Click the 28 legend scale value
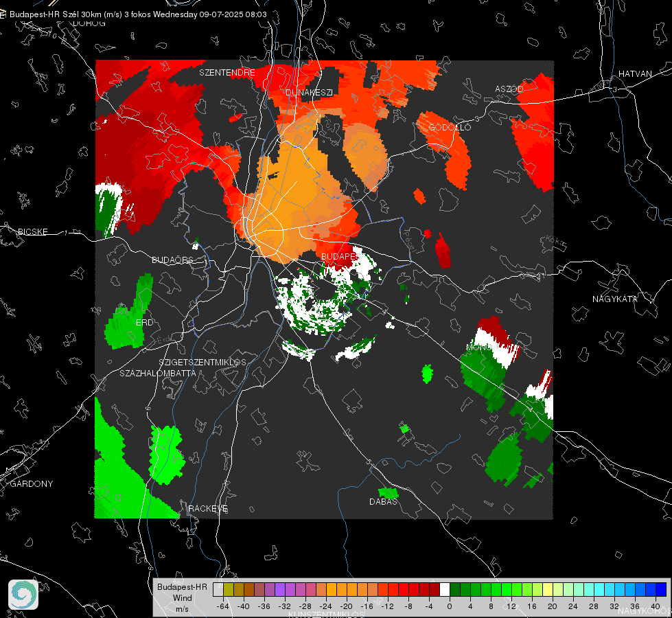 [x=594, y=606]
